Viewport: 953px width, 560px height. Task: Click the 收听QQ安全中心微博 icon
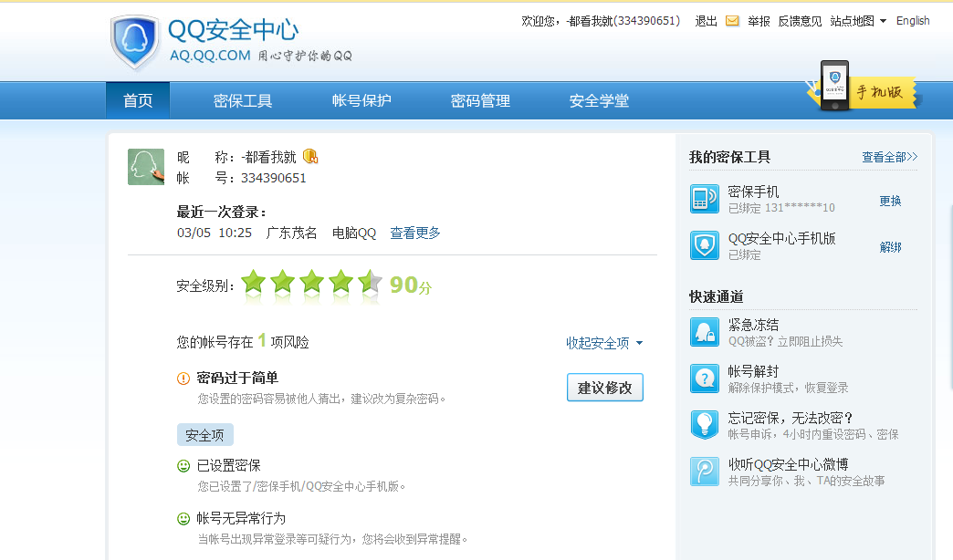pos(705,472)
